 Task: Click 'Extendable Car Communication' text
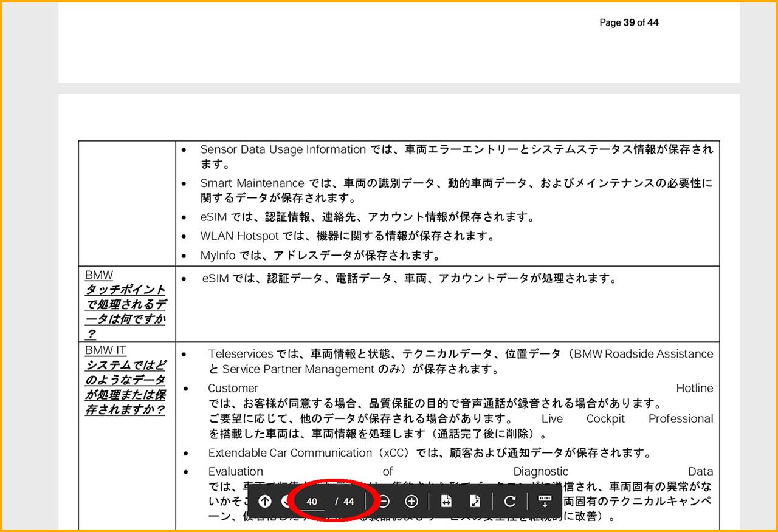[x=290, y=453]
